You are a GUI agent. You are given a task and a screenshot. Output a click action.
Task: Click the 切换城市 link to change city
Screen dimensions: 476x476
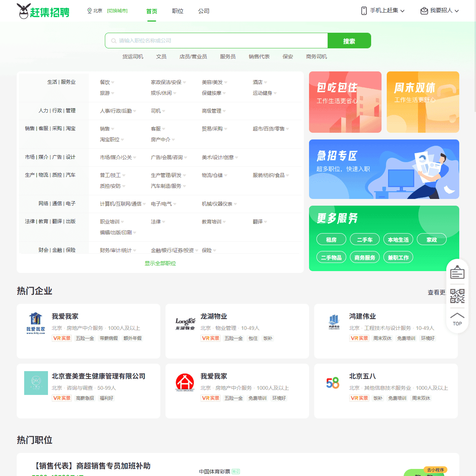coord(117,10)
